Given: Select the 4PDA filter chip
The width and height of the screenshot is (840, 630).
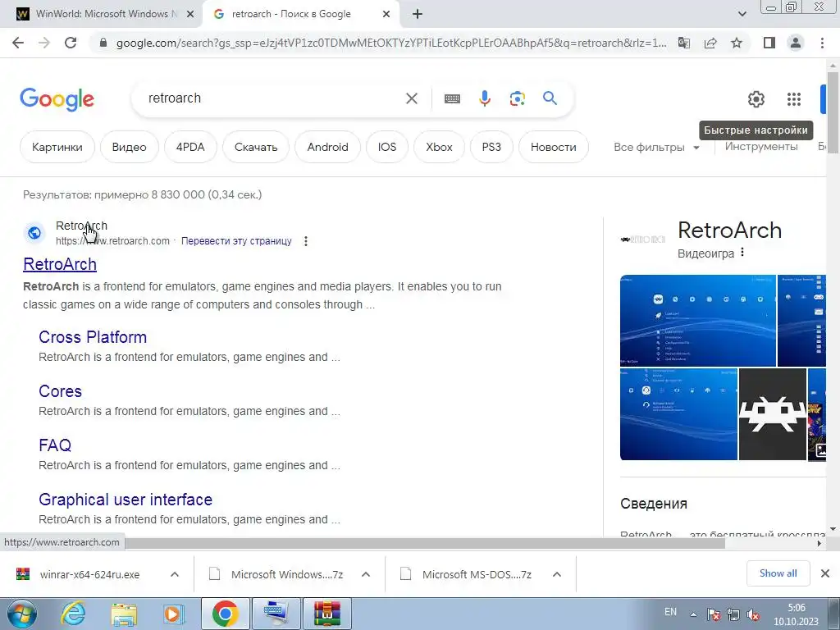Looking at the screenshot, I should [x=190, y=147].
